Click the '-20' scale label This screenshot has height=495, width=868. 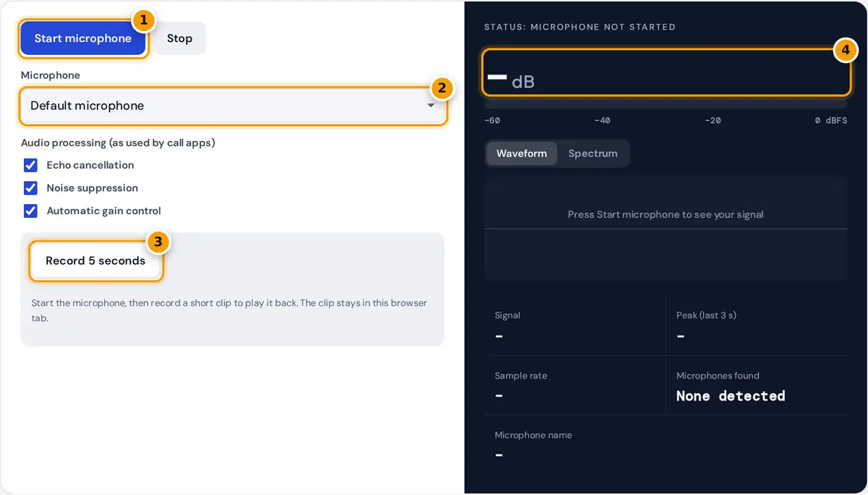coord(712,120)
